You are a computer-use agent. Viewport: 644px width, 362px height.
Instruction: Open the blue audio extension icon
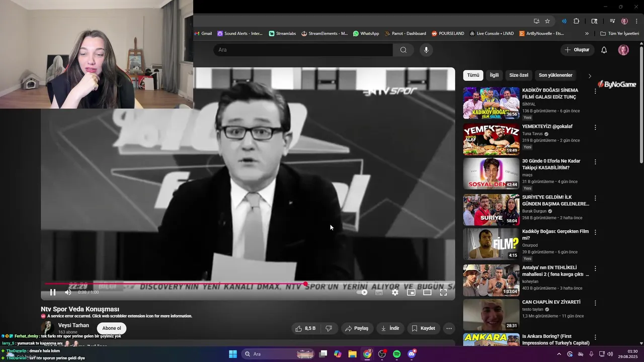point(564,21)
